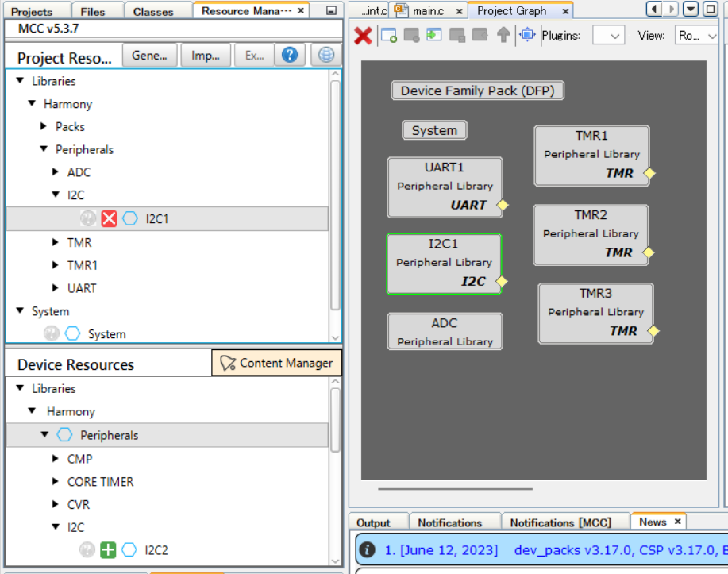Click the red X delete icon in graph toolbar
The width and height of the screenshot is (728, 574).
click(363, 36)
